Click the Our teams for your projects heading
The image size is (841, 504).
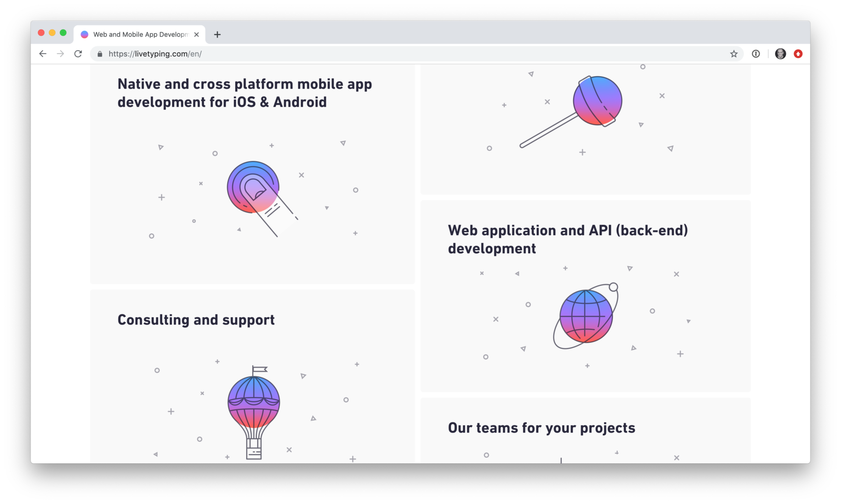click(x=541, y=428)
